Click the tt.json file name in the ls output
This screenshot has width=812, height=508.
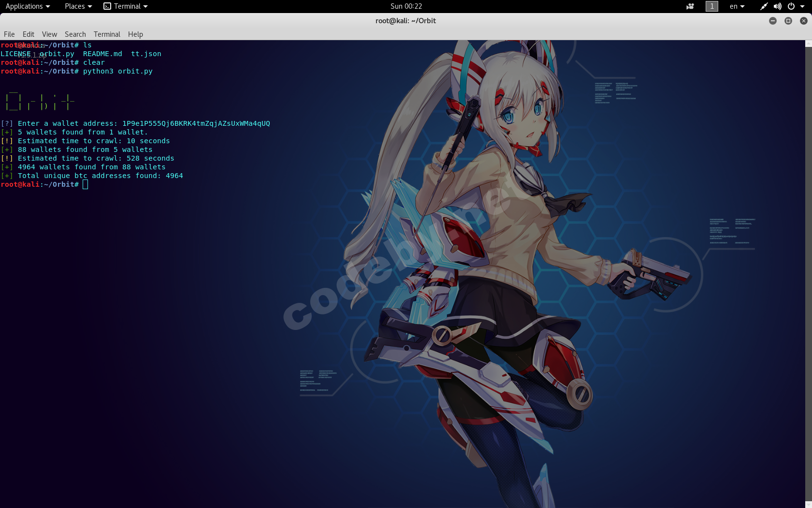tap(146, 54)
